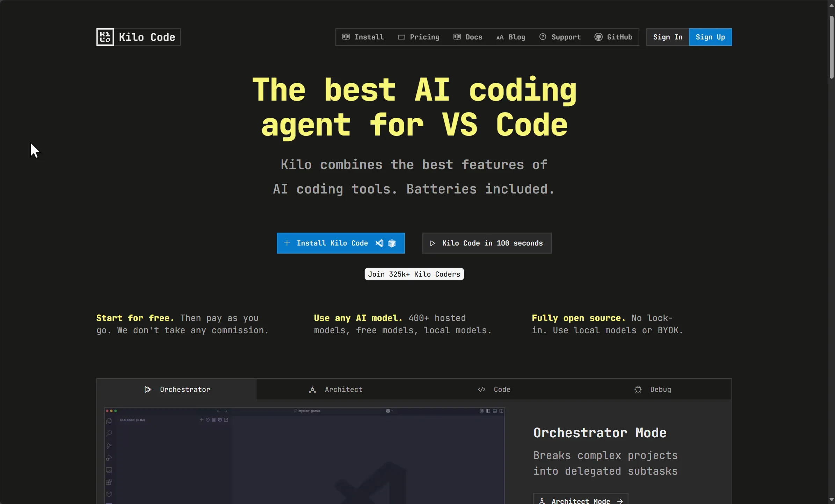835x504 pixels.
Task: Open the GitHub nav link
Action: 613,37
